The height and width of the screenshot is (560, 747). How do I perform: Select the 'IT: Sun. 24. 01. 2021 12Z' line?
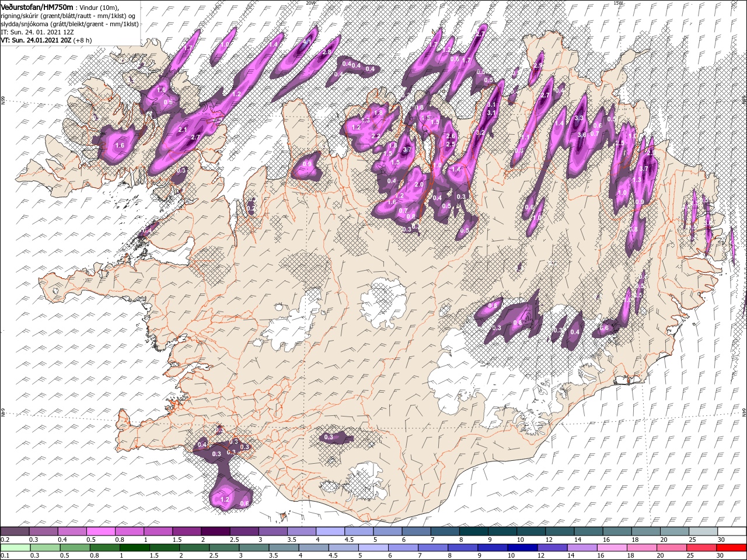39,32
